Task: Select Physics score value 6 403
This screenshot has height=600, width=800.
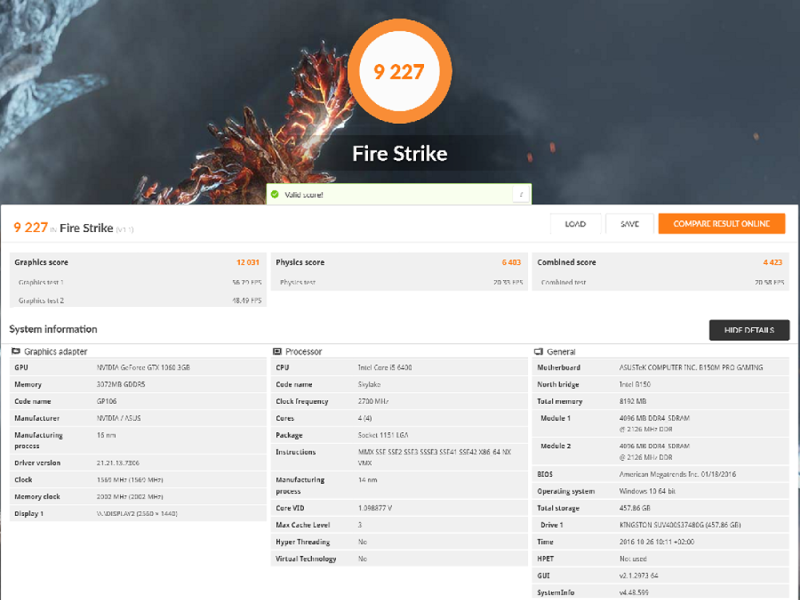Action: click(x=511, y=262)
